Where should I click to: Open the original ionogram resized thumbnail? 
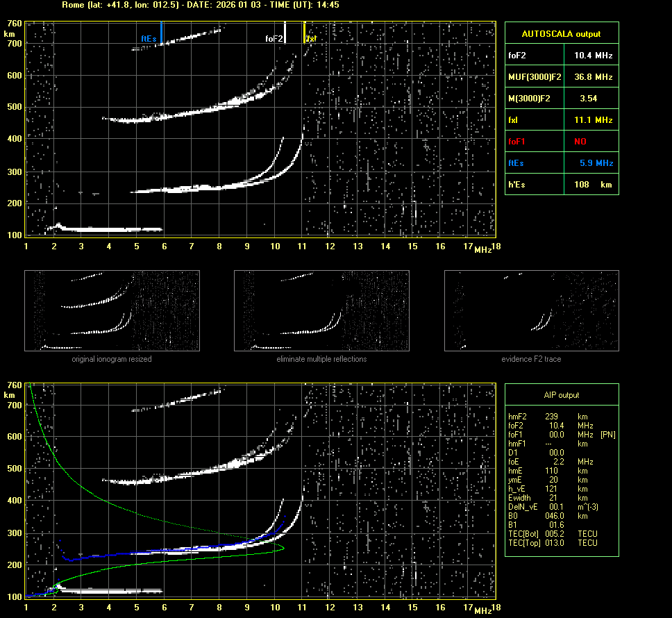tap(112, 310)
